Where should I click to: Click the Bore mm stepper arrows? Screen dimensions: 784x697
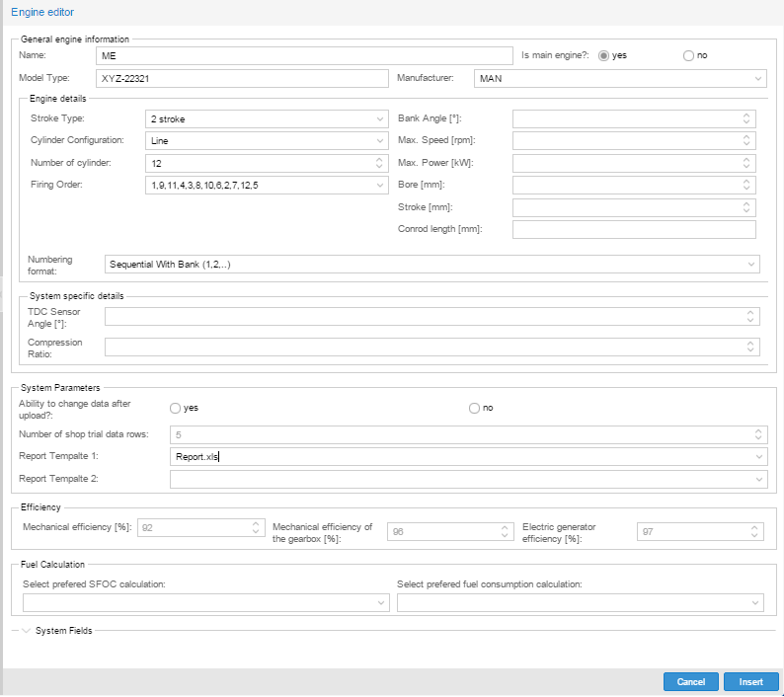(746, 185)
